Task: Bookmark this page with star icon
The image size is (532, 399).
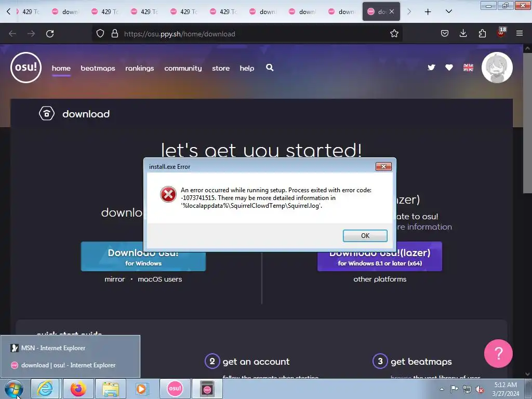Action: point(394,34)
